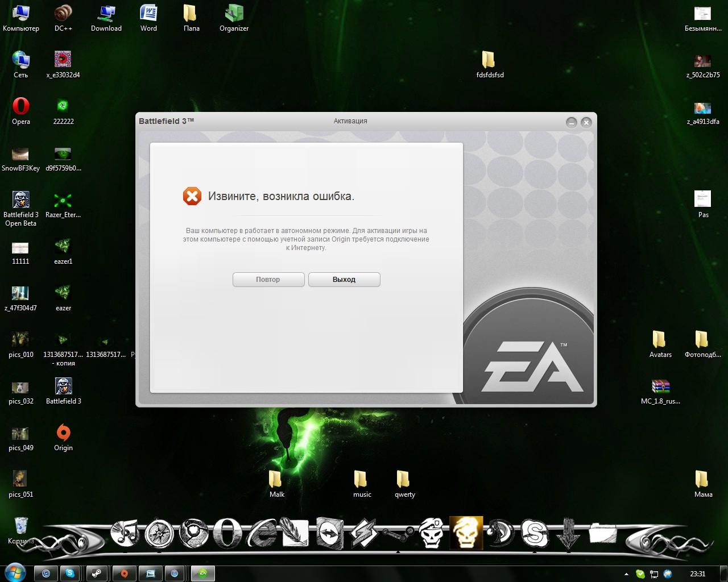Select the Razer_Eter... desktop icon
Screen dimensions: 728x582
pyautogui.click(x=63, y=205)
